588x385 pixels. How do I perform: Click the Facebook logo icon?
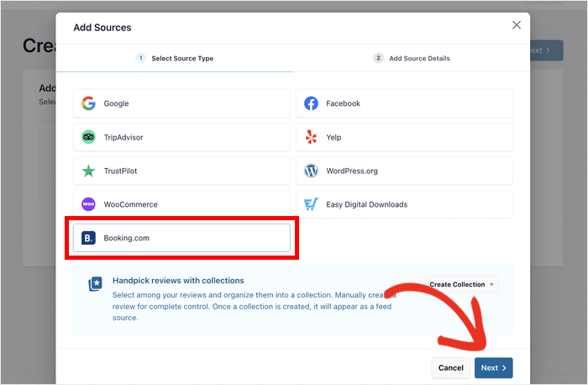tap(311, 103)
